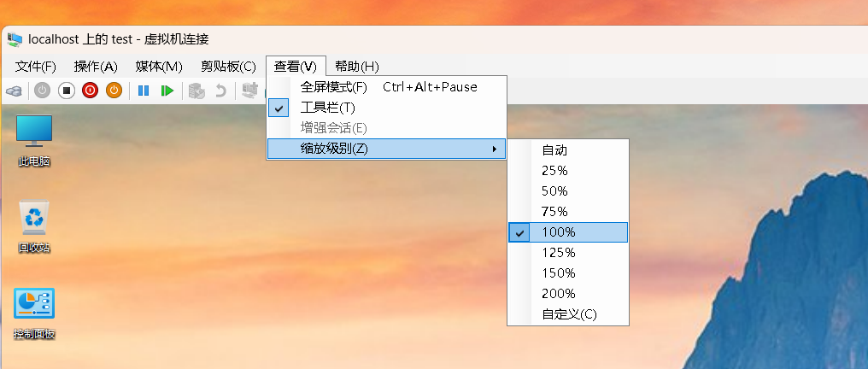Select the checked 100% zoom level

tap(559, 232)
